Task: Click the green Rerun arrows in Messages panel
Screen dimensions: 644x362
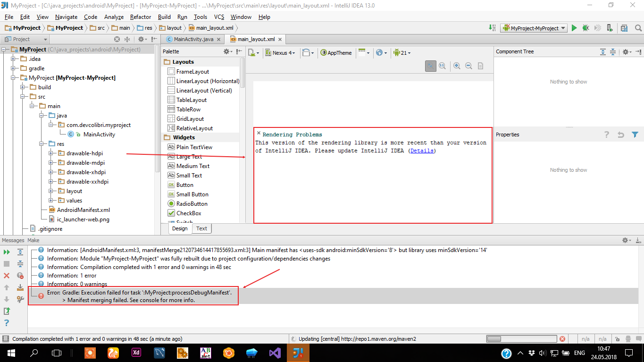Action: [x=7, y=253]
